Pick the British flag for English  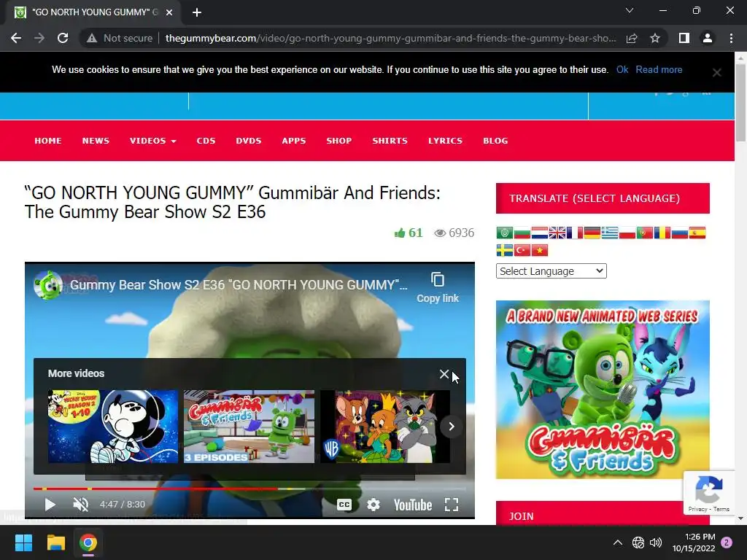point(557,233)
